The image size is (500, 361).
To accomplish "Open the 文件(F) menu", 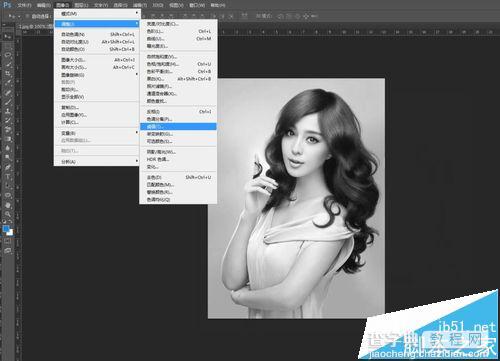I will tap(24, 5).
